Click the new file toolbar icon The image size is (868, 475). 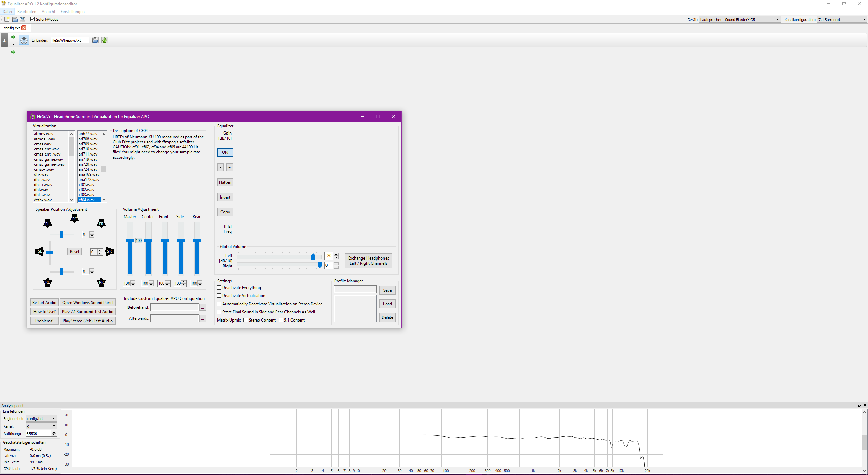tap(7, 19)
